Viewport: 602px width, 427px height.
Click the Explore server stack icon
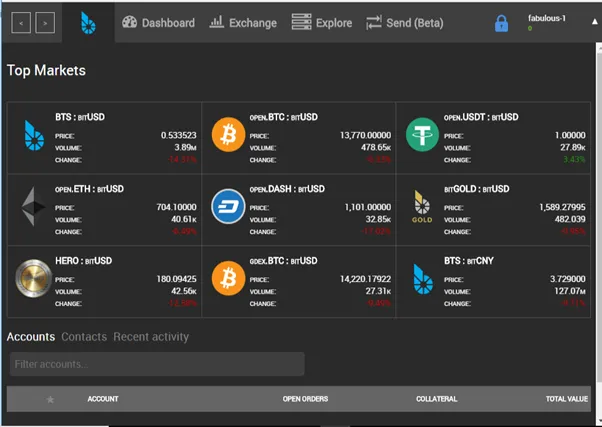click(x=301, y=22)
